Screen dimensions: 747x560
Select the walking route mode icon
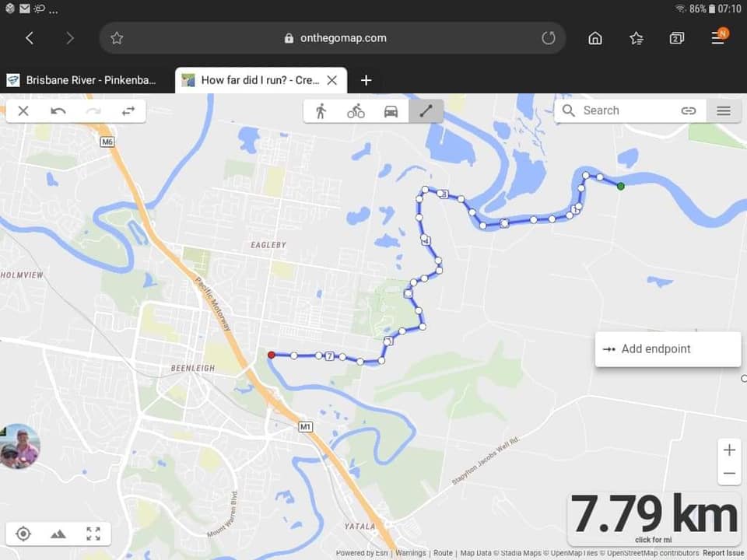(x=321, y=111)
